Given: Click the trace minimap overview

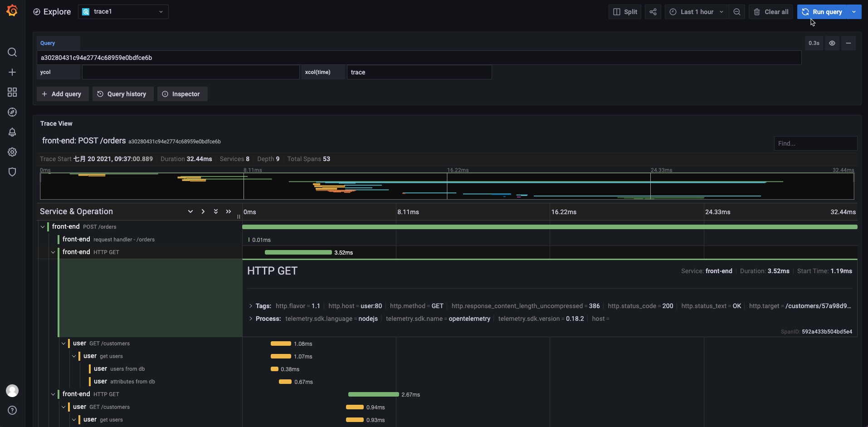Looking at the screenshot, I should [x=447, y=186].
